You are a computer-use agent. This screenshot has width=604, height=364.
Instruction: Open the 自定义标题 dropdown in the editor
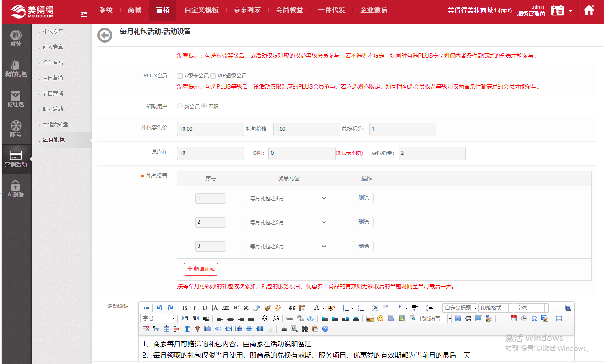[460, 308]
